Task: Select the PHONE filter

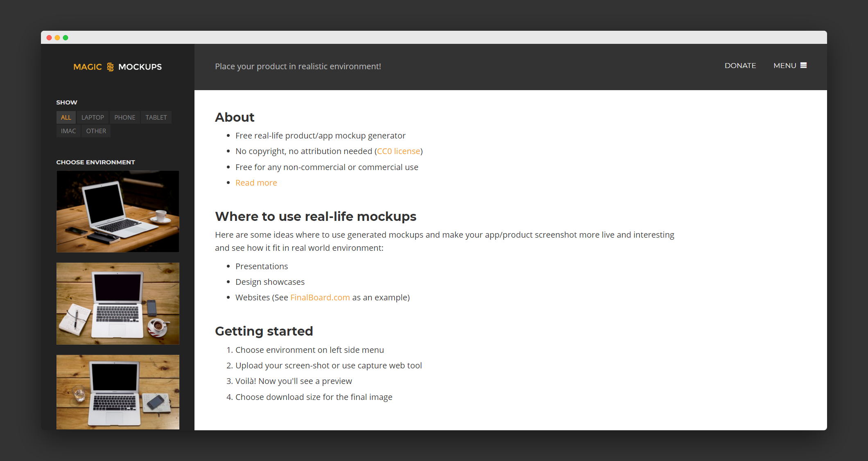Action: 124,117
